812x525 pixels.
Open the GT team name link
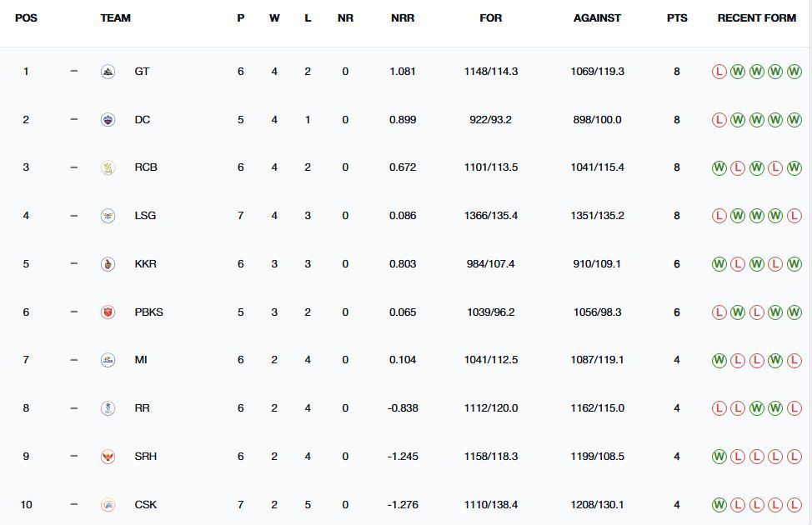pos(142,72)
